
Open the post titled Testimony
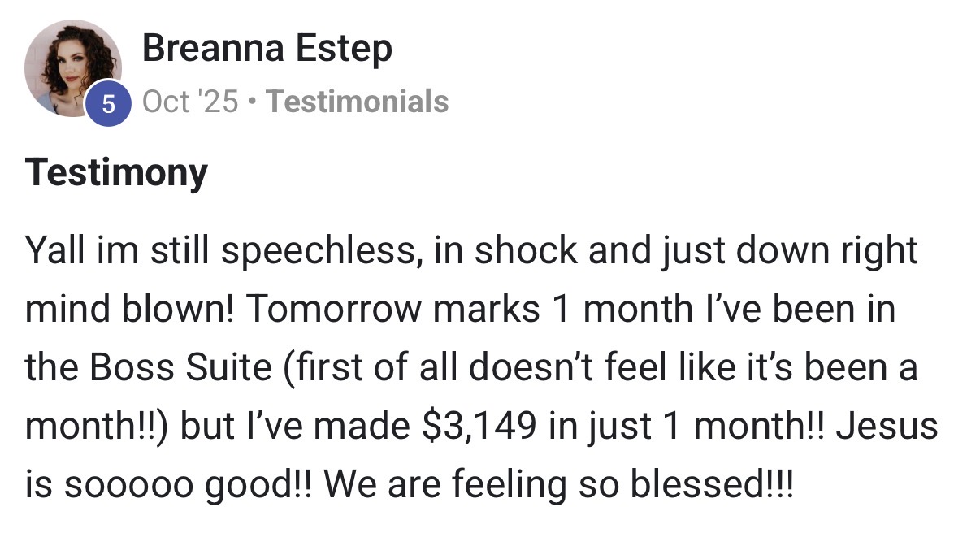pos(116,172)
